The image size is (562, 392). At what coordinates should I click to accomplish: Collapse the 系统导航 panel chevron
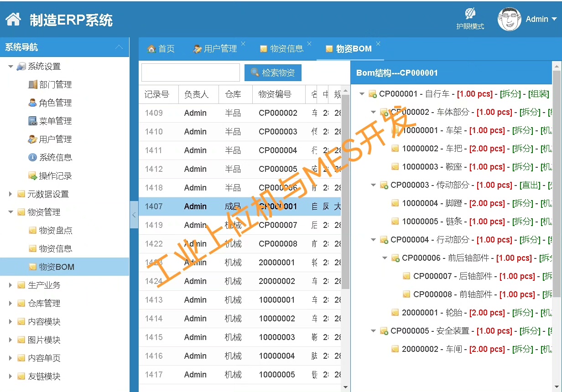pyautogui.click(x=119, y=47)
